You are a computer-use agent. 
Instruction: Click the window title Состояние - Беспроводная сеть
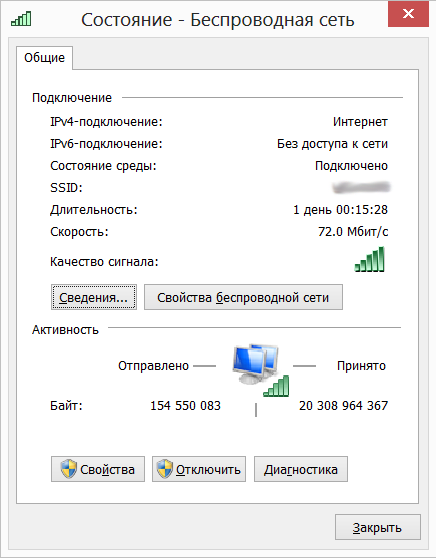(218, 20)
